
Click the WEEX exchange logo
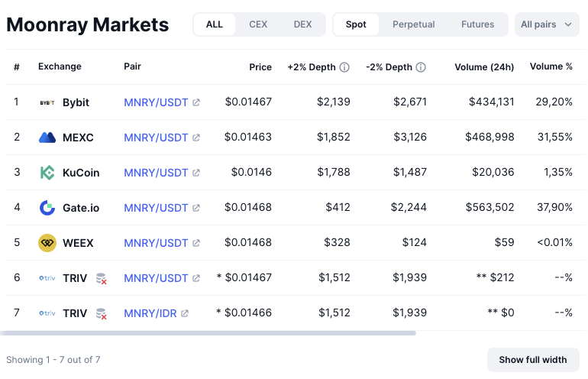tap(47, 243)
